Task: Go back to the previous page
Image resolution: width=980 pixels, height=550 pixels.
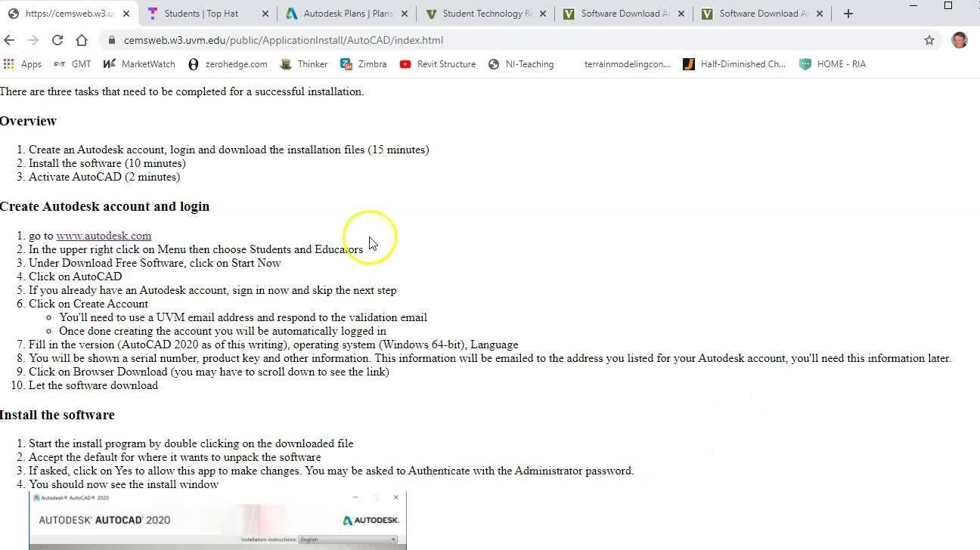Action: click(x=9, y=40)
